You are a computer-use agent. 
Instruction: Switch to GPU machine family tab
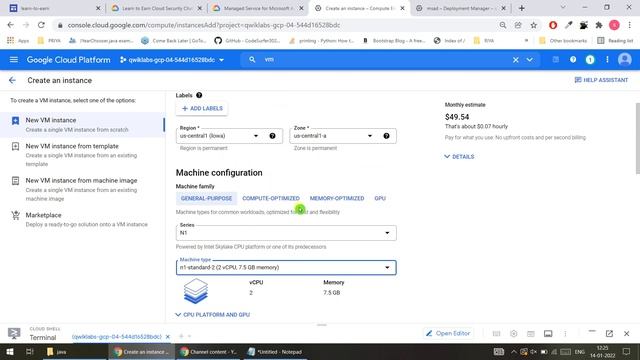[x=380, y=198]
